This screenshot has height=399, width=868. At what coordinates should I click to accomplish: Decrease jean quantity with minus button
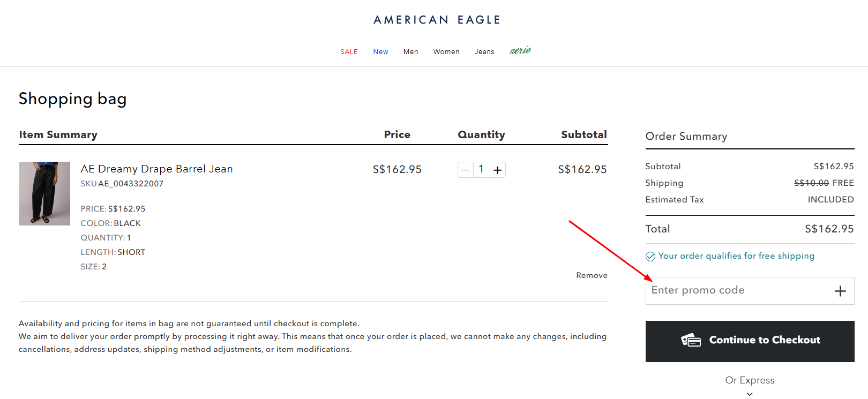click(x=466, y=170)
